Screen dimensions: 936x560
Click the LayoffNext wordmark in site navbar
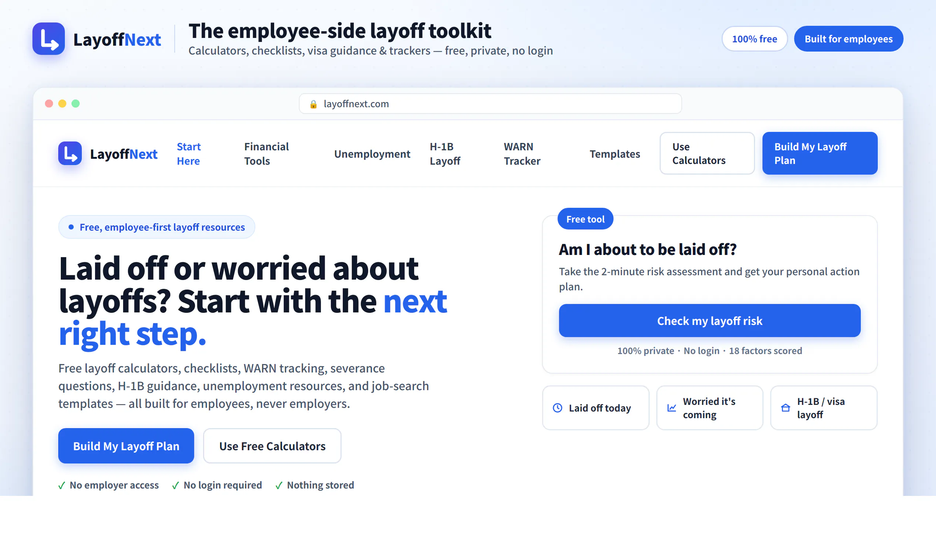click(124, 154)
